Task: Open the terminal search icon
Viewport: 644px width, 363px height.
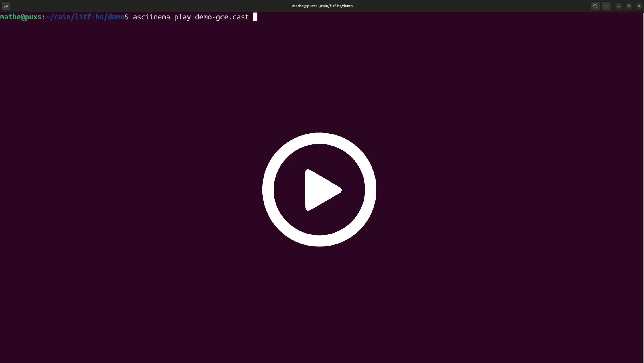Action: (595, 6)
